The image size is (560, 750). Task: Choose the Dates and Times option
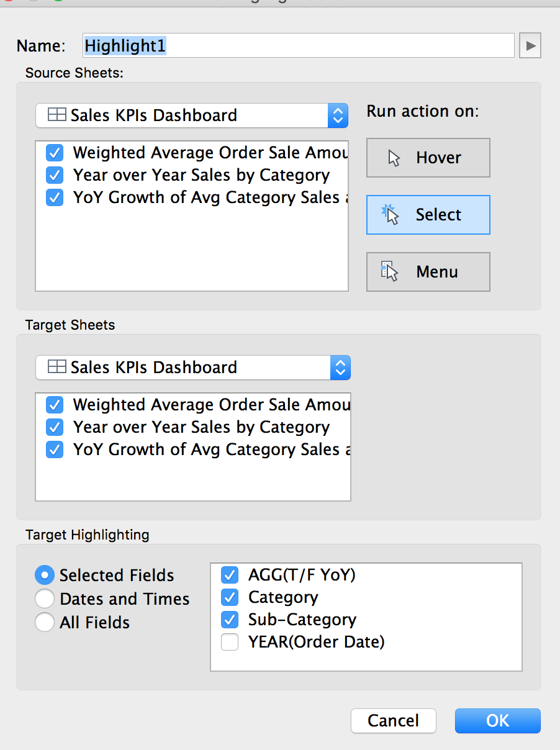point(45,599)
